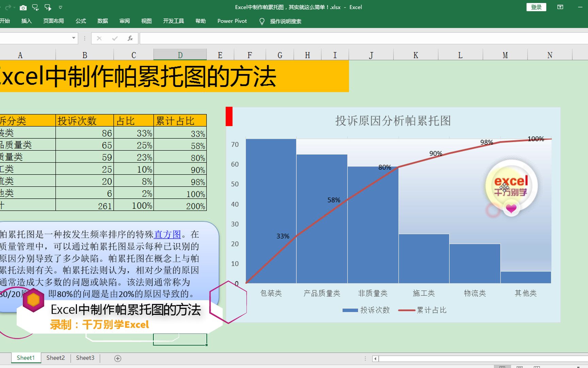Select the column D header

tap(180, 55)
